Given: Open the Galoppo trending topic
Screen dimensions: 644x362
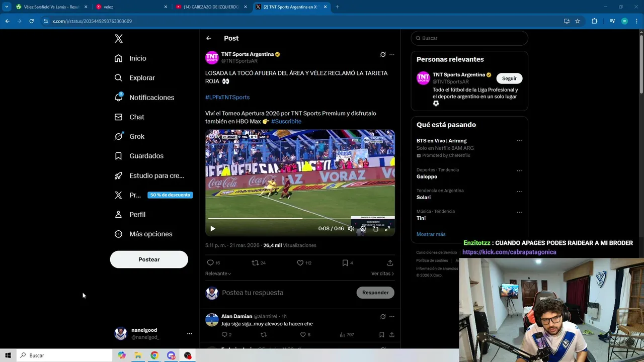Looking at the screenshot, I should pos(427,176).
